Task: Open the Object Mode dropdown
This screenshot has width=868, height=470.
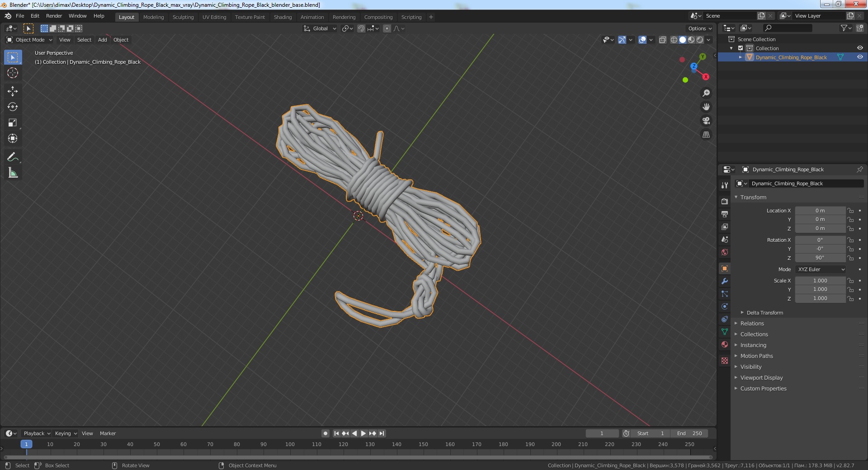Action: tap(29, 40)
